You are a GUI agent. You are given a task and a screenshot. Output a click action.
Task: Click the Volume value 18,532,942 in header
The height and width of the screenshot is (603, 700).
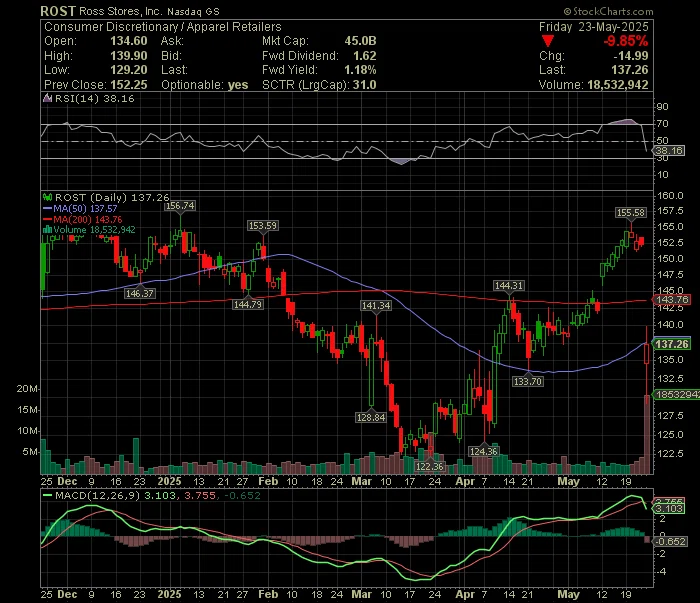click(618, 85)
